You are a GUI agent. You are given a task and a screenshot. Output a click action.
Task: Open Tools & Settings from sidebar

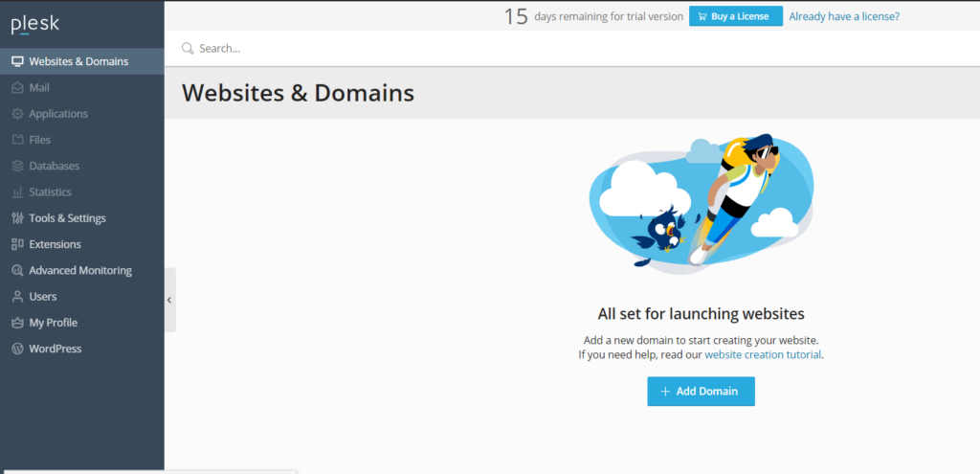[67, 218]
